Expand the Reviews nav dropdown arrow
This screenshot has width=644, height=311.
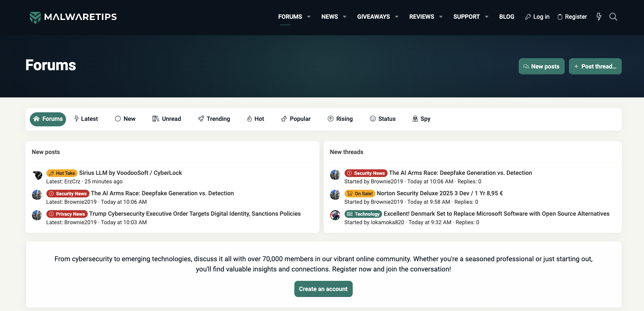point(441,17)
